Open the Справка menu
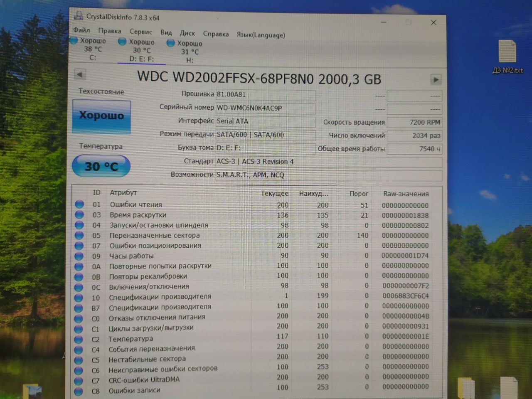The image size is (532, 399). pyautogui.click(x=216, y=34)
